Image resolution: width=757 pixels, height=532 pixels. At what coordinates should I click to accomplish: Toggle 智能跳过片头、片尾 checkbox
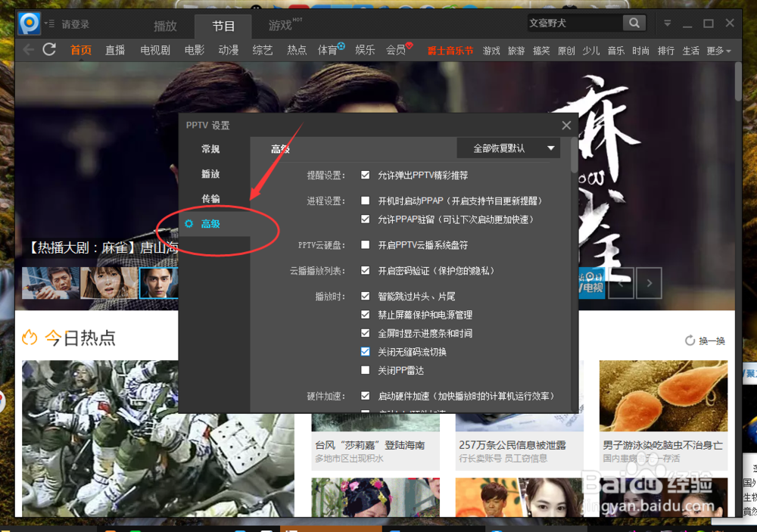366,296
